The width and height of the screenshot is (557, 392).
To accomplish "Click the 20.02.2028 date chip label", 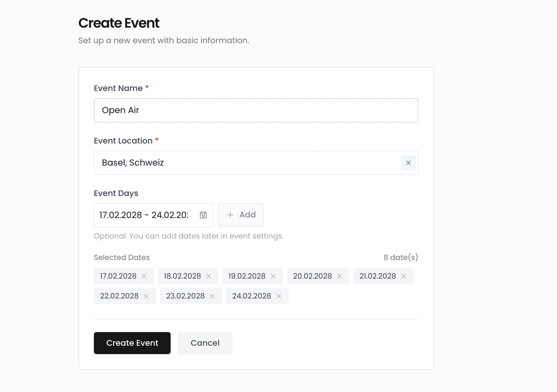I will [312, 276].
